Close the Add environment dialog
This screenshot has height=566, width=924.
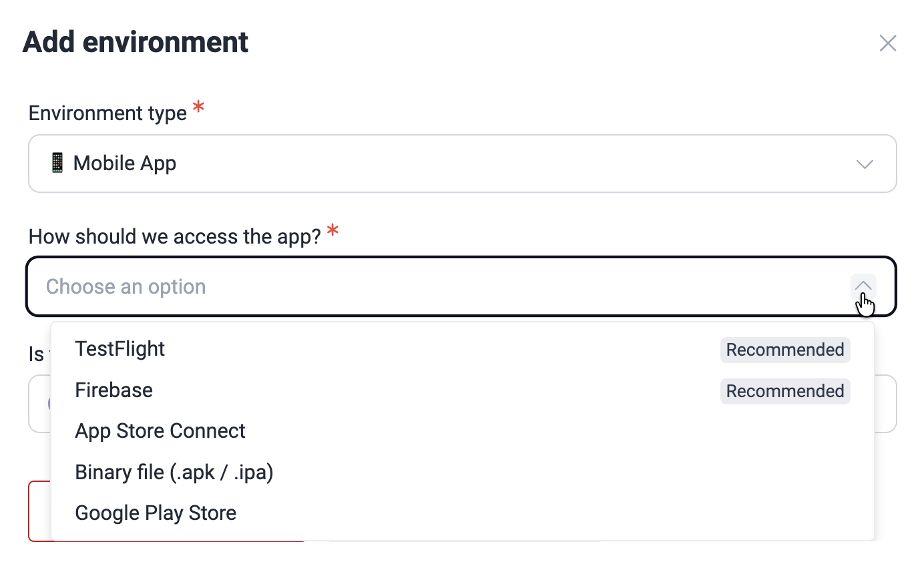(887, 43)
